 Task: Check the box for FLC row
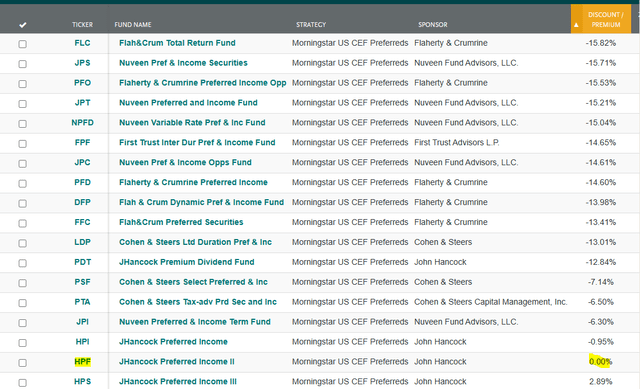(22, 44)
